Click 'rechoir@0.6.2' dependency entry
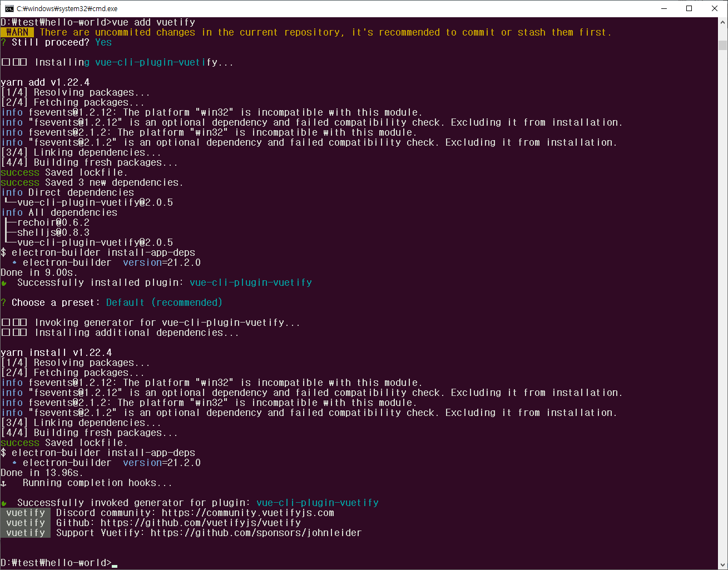The height and width of the screenshot is (570, 728). pos(53,222)
